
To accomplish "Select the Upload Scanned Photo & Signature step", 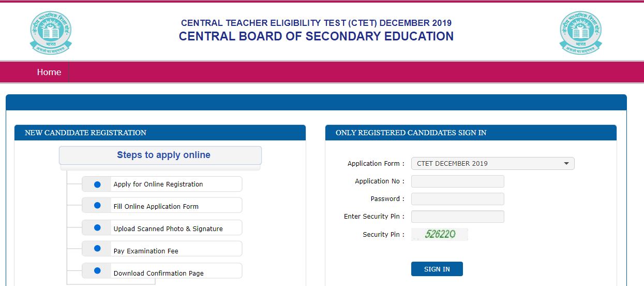I will pos(168,228).
